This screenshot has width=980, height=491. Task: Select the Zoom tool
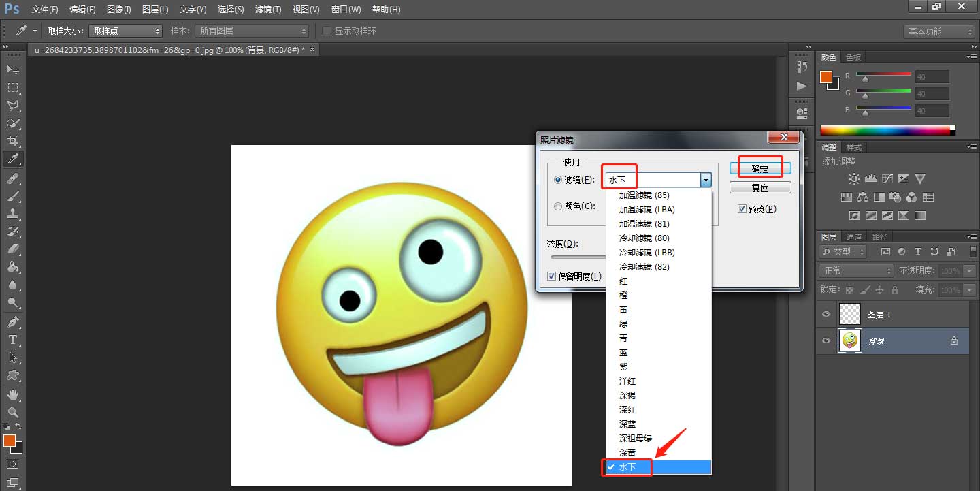[13, 412]
